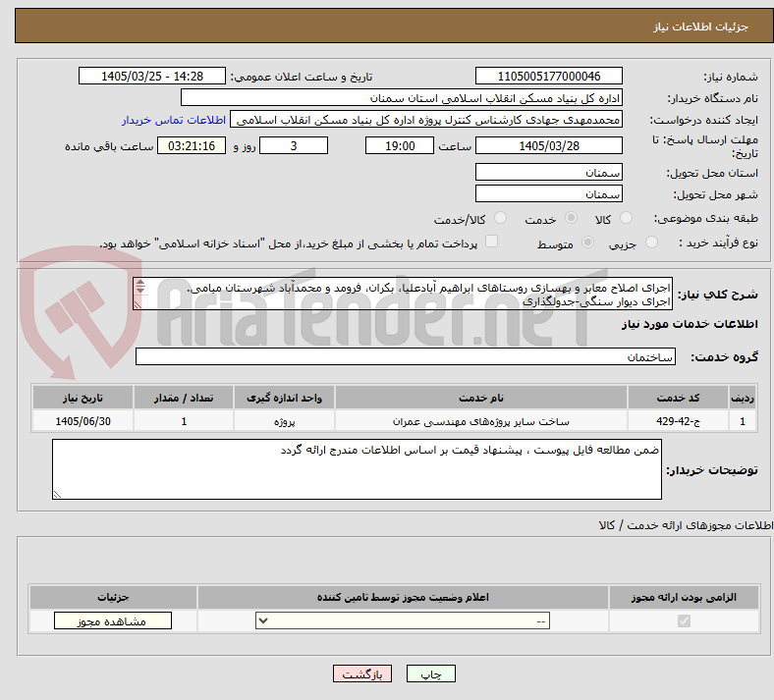The width and height of the screenshot is (774, 700).
Task: Open the license status dropdown
Action: [403, 620]
